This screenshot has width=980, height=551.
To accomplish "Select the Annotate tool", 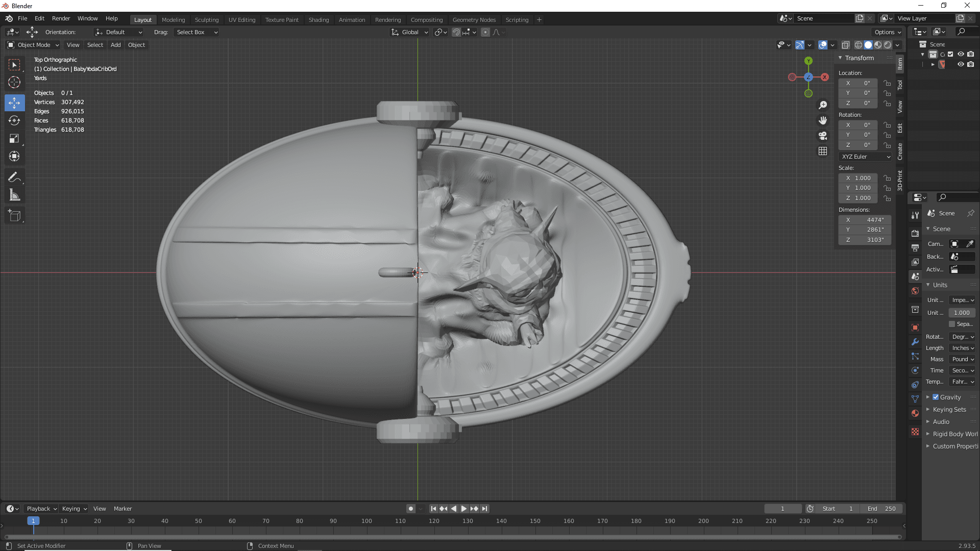I will point(14,177).
